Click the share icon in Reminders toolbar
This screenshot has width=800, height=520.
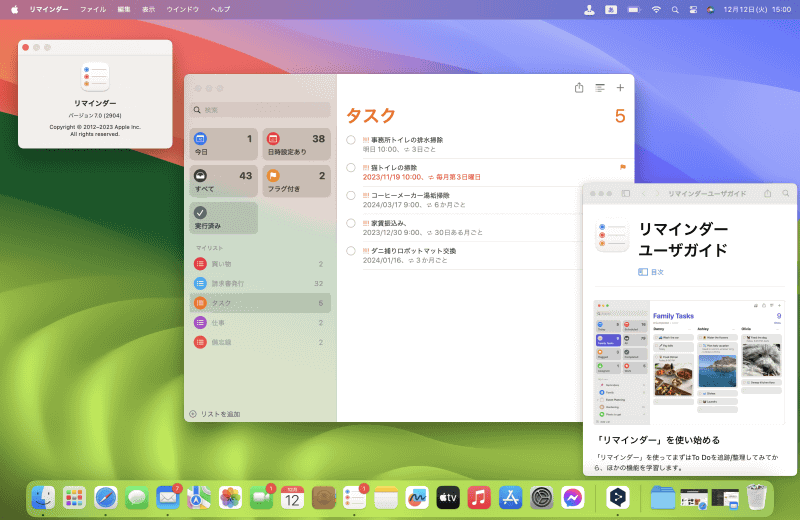click(x=579, y=88)
